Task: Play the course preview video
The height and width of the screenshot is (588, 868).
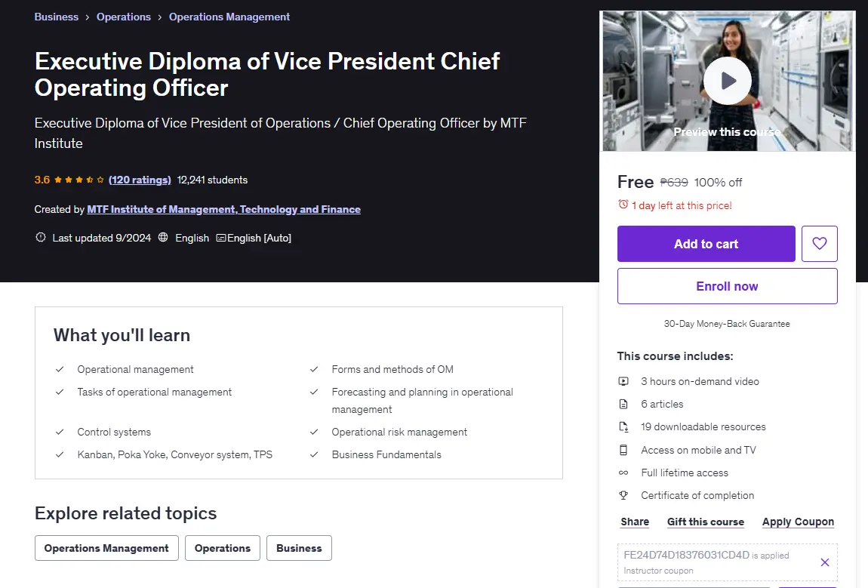Action: pos(728,81)
